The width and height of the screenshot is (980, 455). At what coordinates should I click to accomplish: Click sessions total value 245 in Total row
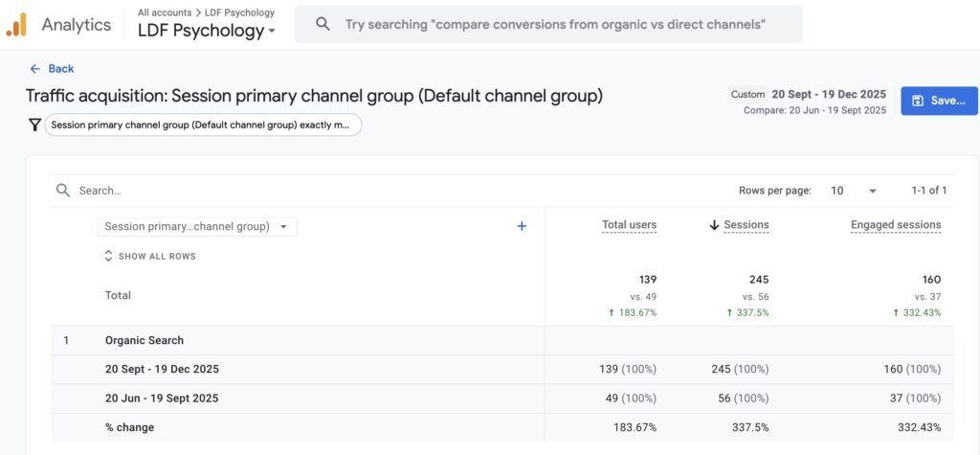pyautogui.click(x=759, y=279)
